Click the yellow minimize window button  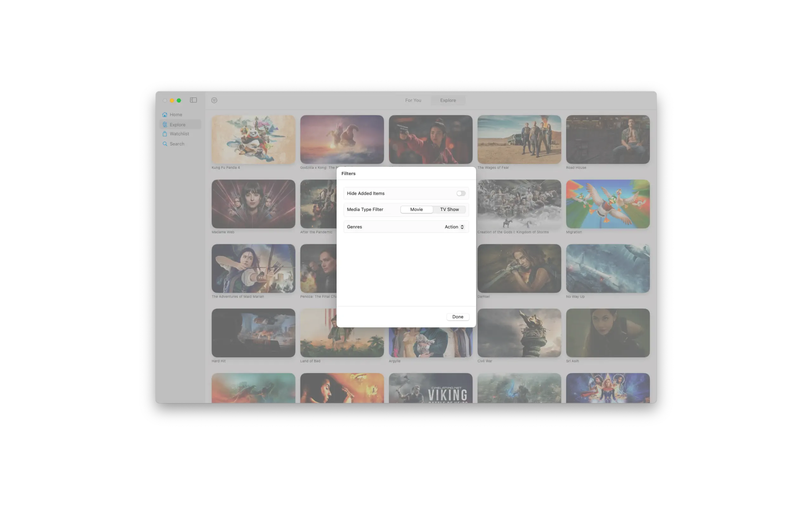pos(172,100)
